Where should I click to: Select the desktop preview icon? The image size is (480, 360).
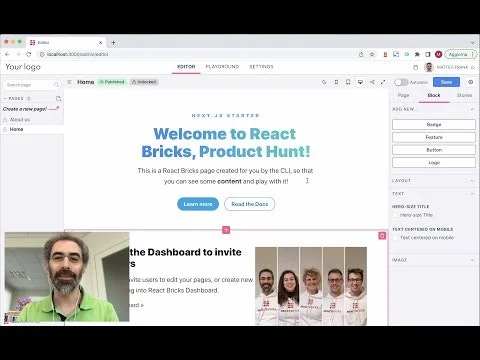(x=360, y=82)
